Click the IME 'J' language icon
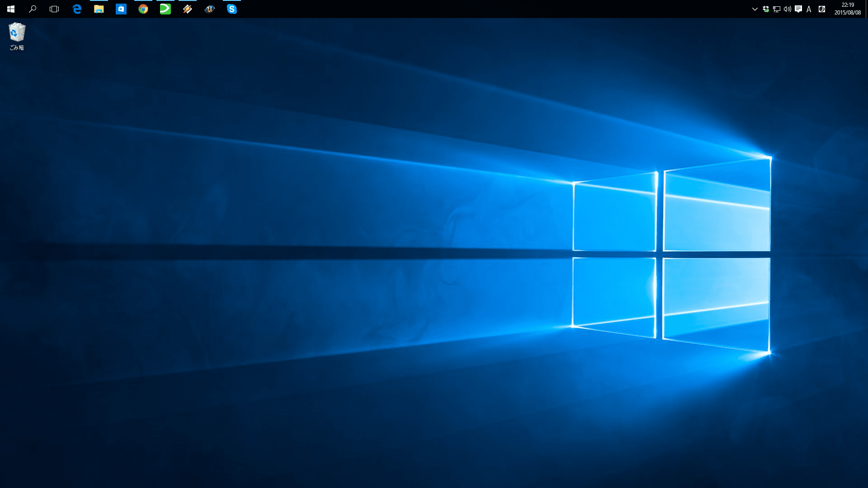 point(822,9)
